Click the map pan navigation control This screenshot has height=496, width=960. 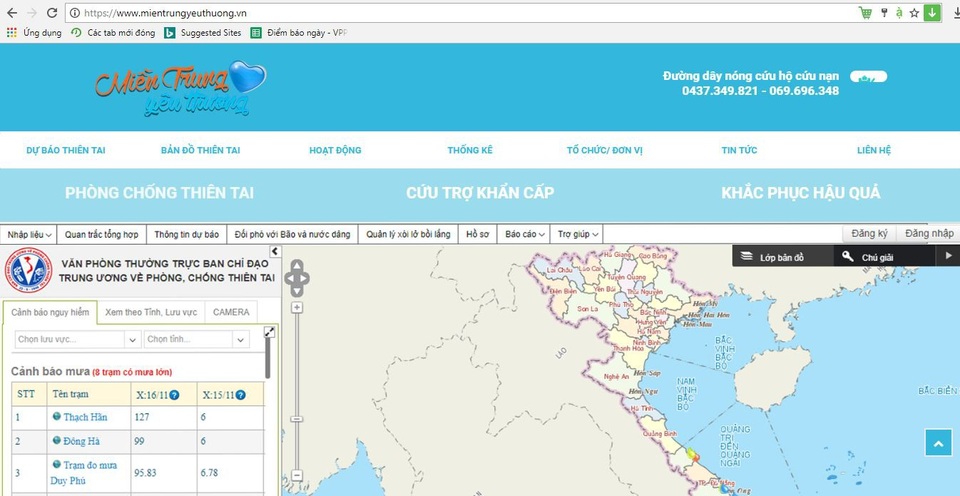tap(297, 278)
